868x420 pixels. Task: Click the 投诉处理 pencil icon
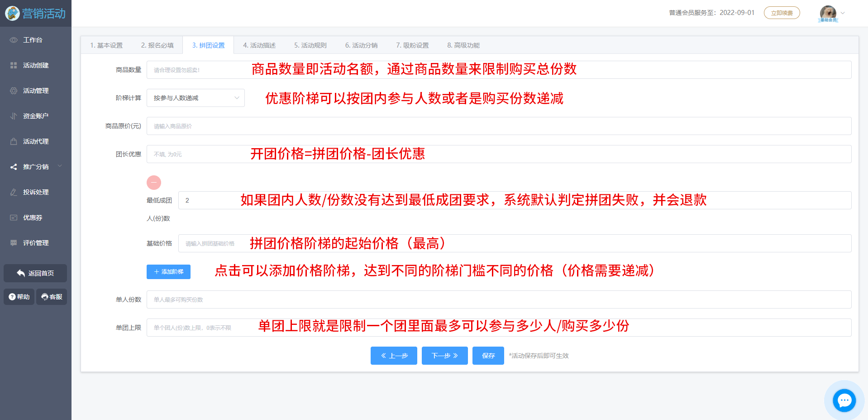point(14,192)
